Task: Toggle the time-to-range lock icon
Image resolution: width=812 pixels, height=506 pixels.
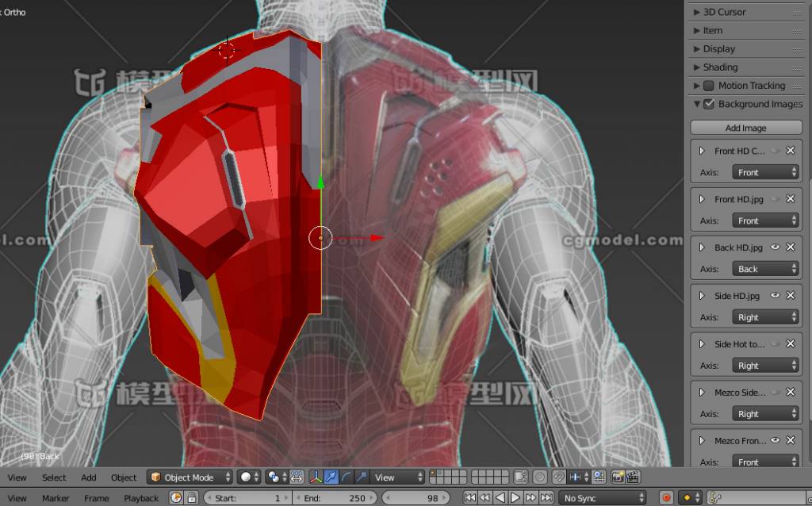Action: tap(192, 498)
